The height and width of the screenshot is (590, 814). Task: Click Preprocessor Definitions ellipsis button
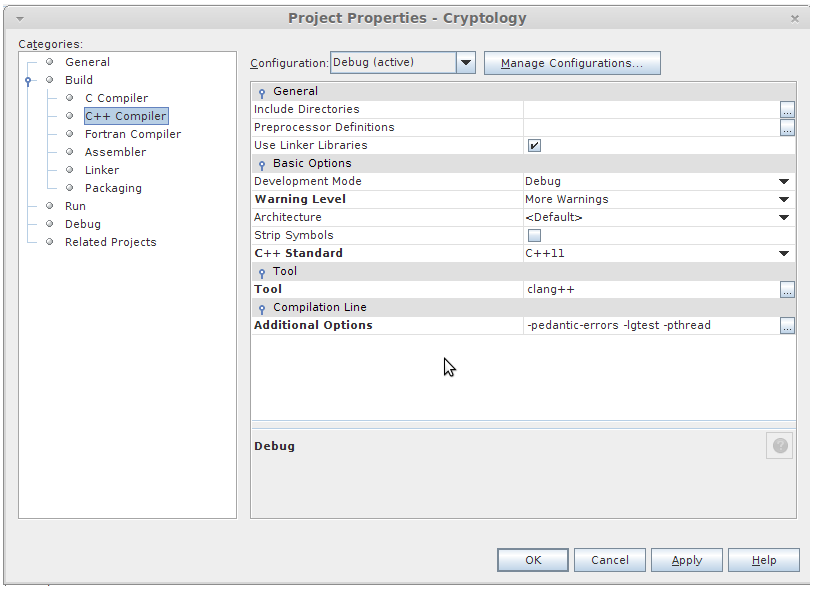tap(787, 128)
